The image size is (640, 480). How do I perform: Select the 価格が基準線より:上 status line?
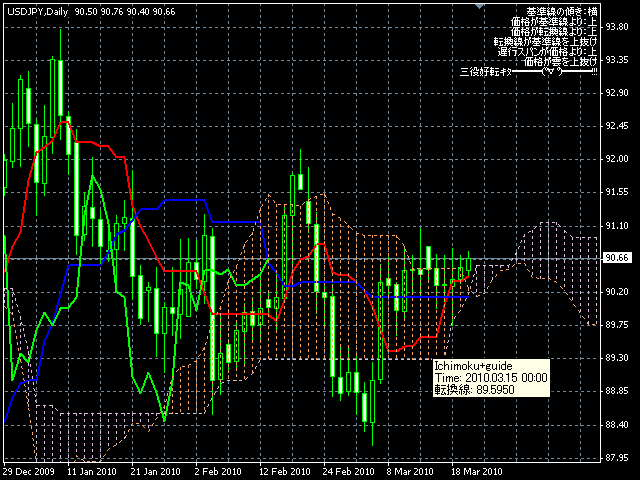(x=554, y=22)
